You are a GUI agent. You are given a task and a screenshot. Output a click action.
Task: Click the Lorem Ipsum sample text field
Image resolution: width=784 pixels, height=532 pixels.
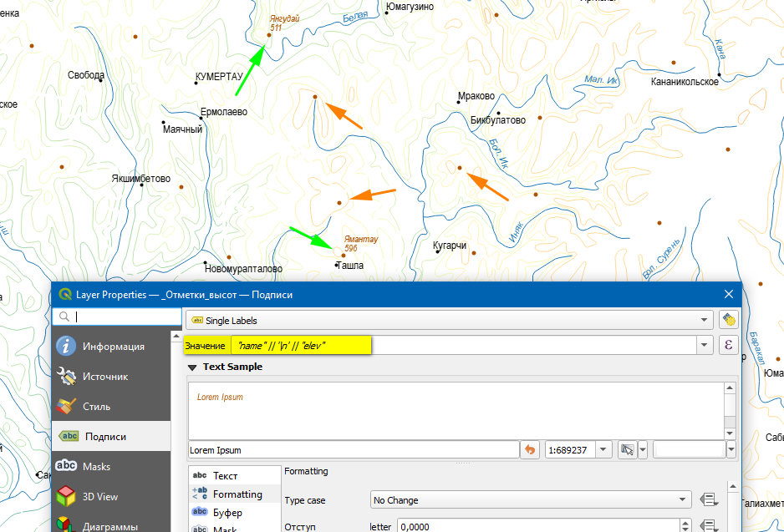point(354,450)
